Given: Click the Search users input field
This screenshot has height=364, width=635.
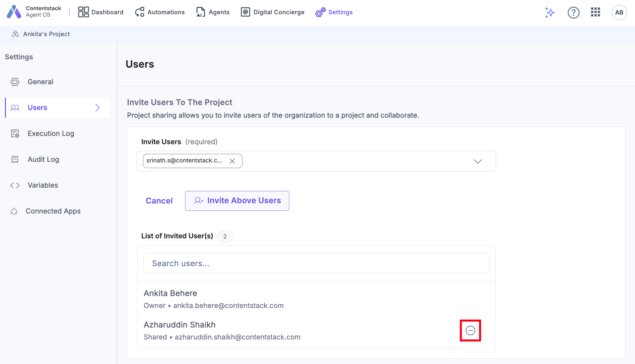Looking at the screenshot, I should coord(316,263).
